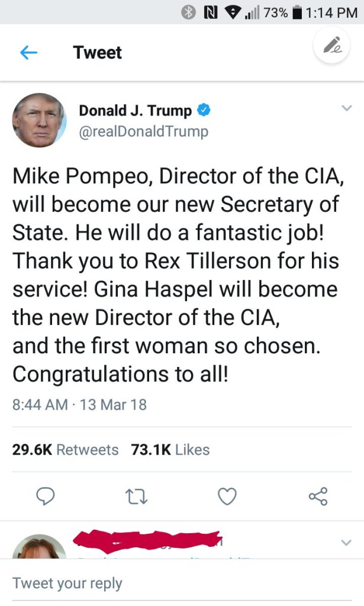Expand the reply tweet's options chevron
This screenshot has width=364, height=606.
click(346, 541)
